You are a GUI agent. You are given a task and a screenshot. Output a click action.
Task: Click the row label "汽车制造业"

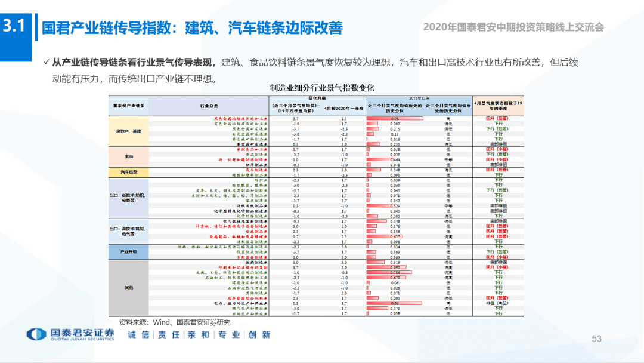pos(256,170)
